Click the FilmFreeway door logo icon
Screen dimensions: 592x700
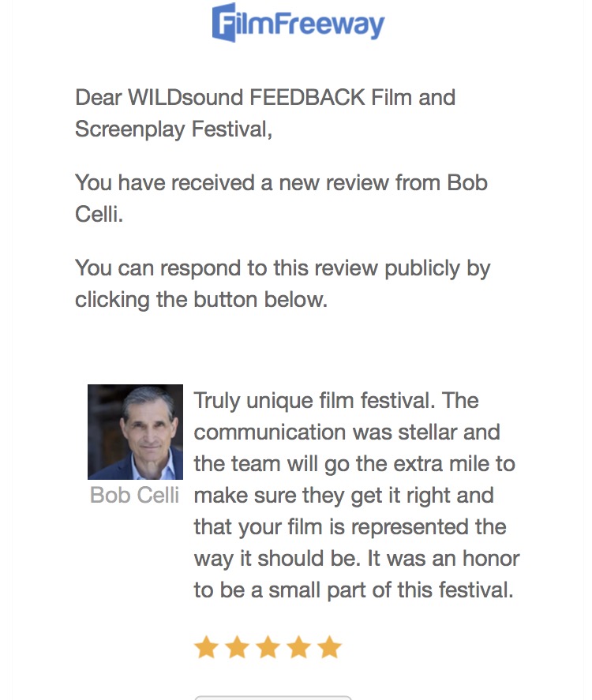pyautogui.click(x=225, y=23)
